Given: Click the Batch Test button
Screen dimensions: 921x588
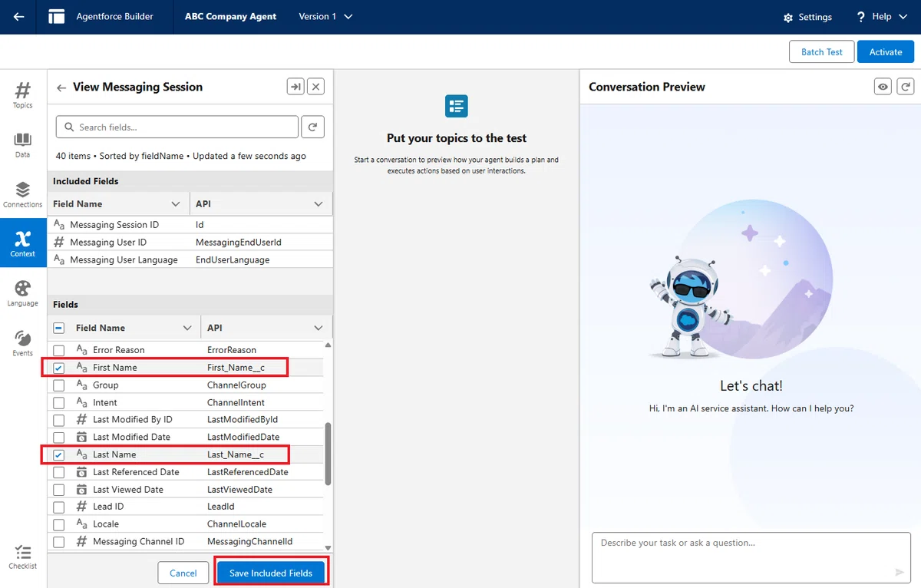Looking at the screenshot, I should [821, 51].
